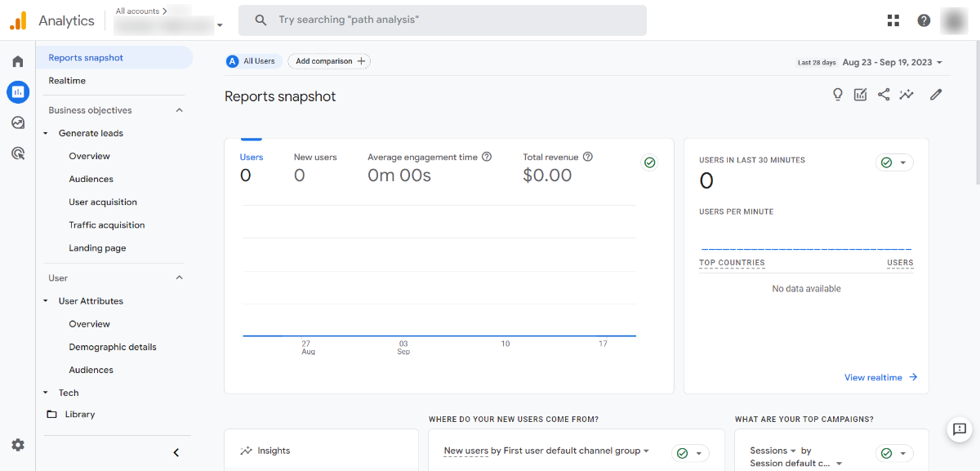Open the Explore icon in left rail
This screenshot has width=980, height=471.
pyautogui.click(x=17, y=122)
